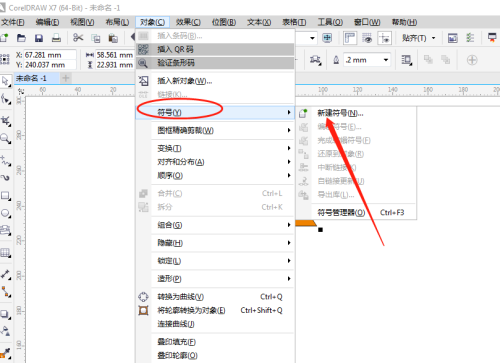Open the 布局(L) menu
500x363 pixels.
point(117,22)
